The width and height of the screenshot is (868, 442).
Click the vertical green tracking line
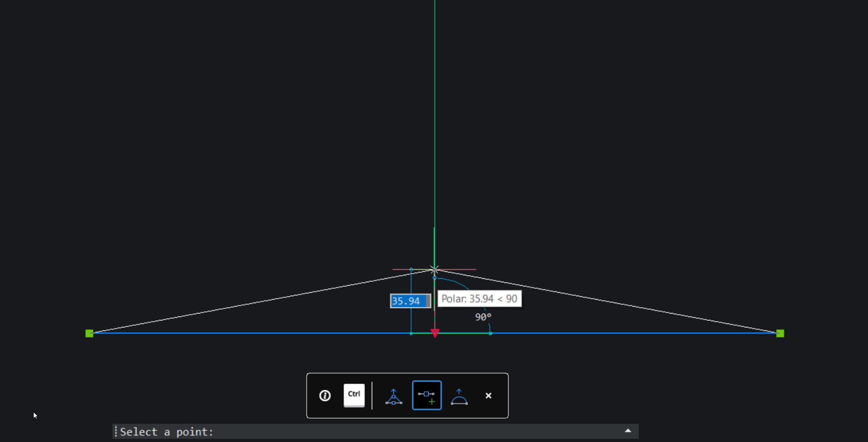pos(434,145)
